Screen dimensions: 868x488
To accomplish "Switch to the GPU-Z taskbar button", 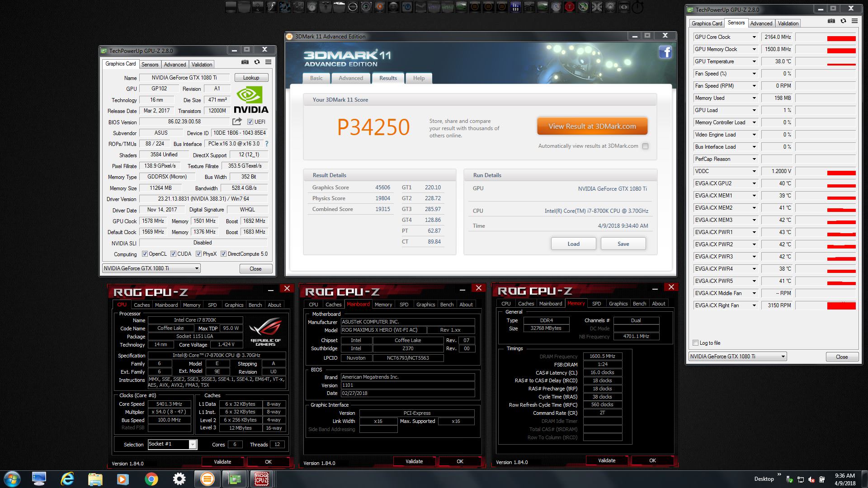I will pyautogui.click(x=235, y=479).
